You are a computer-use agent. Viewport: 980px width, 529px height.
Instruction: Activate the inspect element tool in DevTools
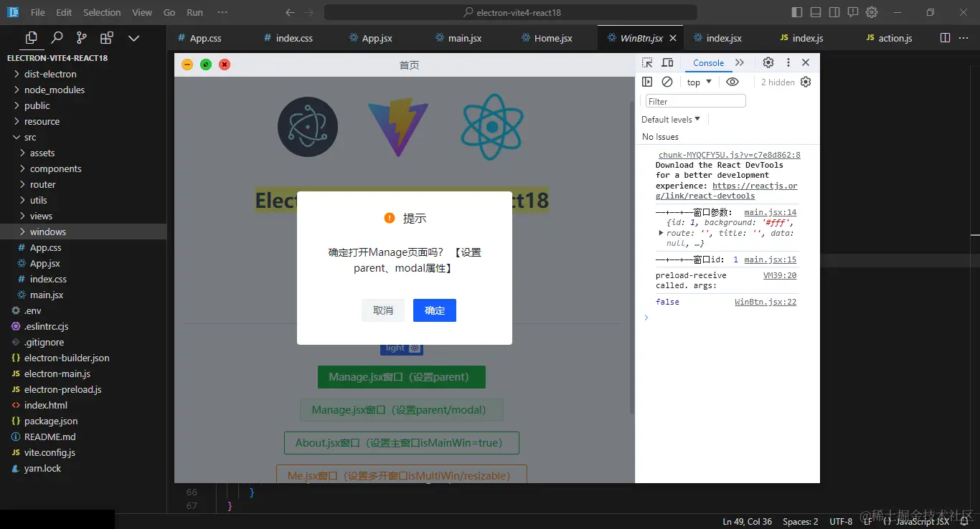point(646,62)
